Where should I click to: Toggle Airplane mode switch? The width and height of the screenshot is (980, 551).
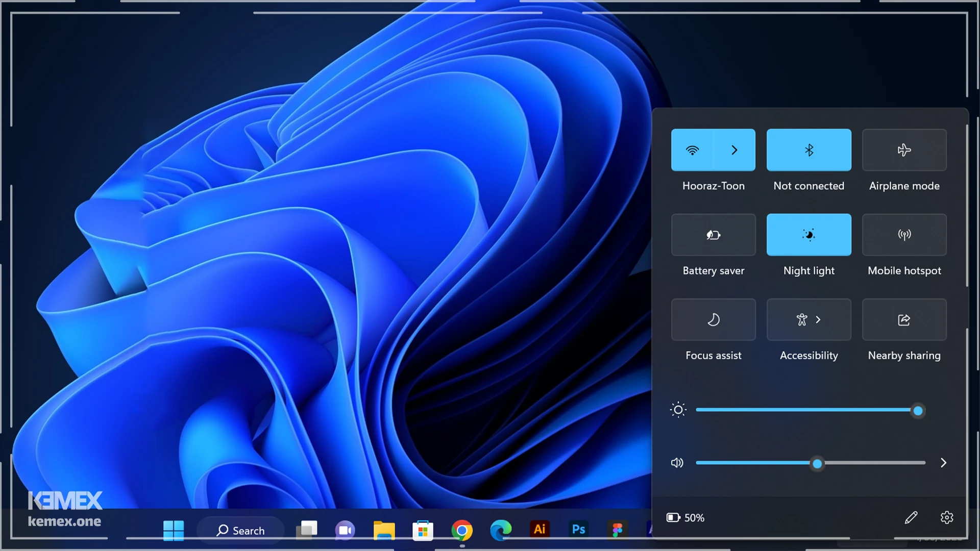pos(904,149)
